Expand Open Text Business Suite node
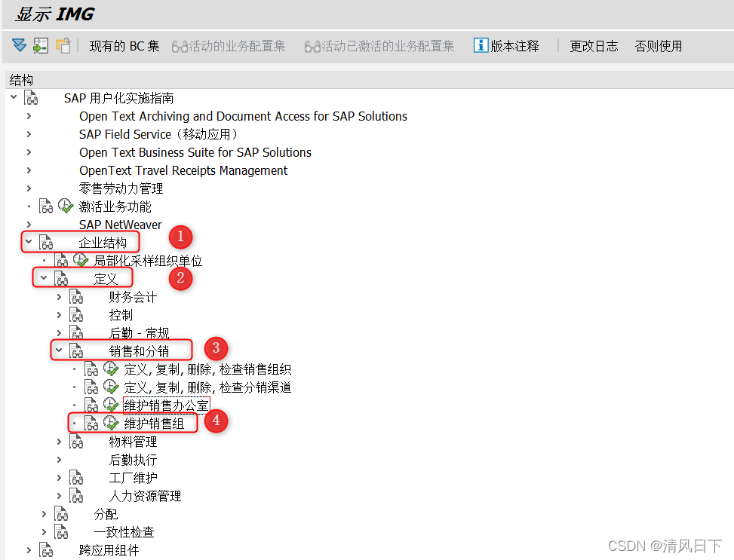The image size is (734, 560). (x=29, y=152)
